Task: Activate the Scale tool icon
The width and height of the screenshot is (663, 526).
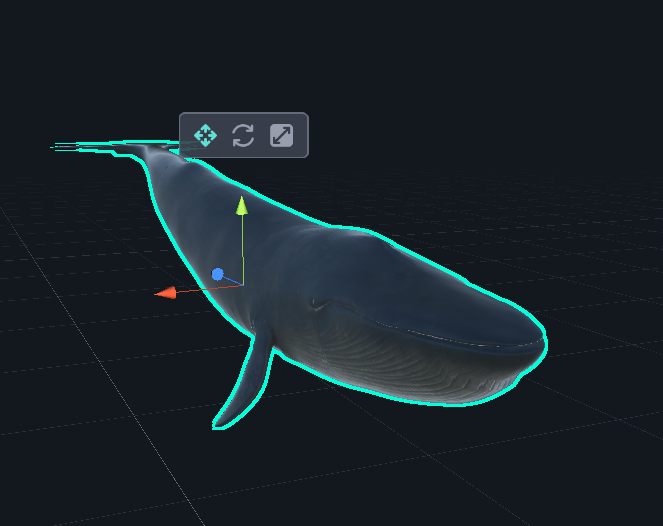Action: [x=282, y=135]
